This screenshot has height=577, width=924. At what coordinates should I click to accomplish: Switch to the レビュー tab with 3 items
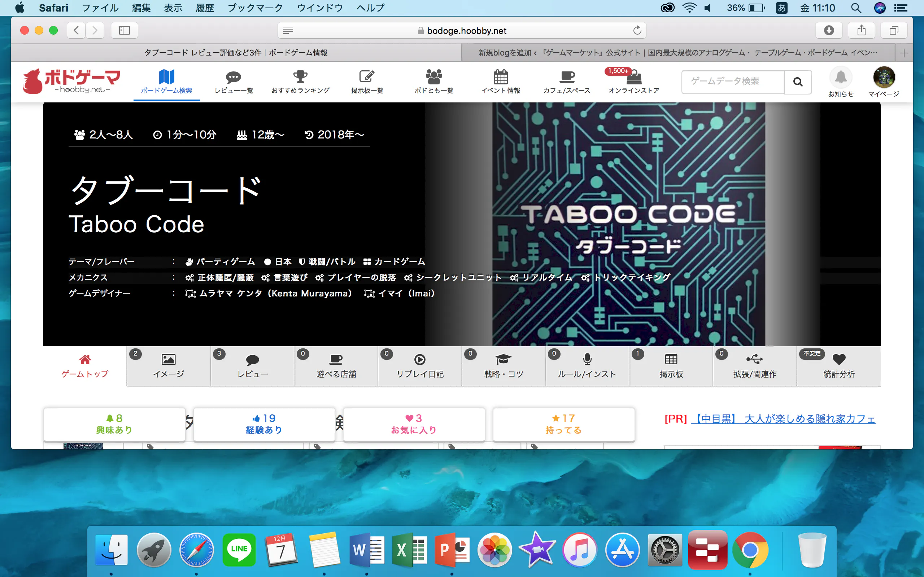coord(252,366)
